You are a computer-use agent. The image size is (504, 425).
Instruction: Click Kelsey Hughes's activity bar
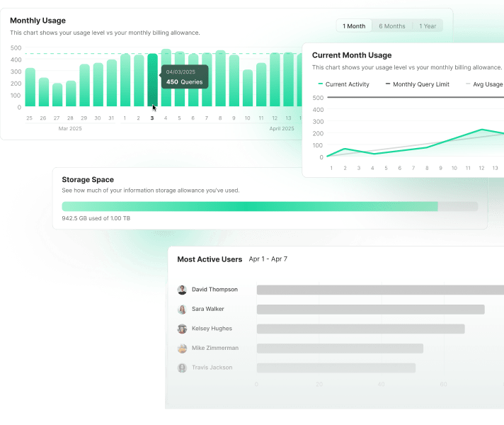point(360,329)
